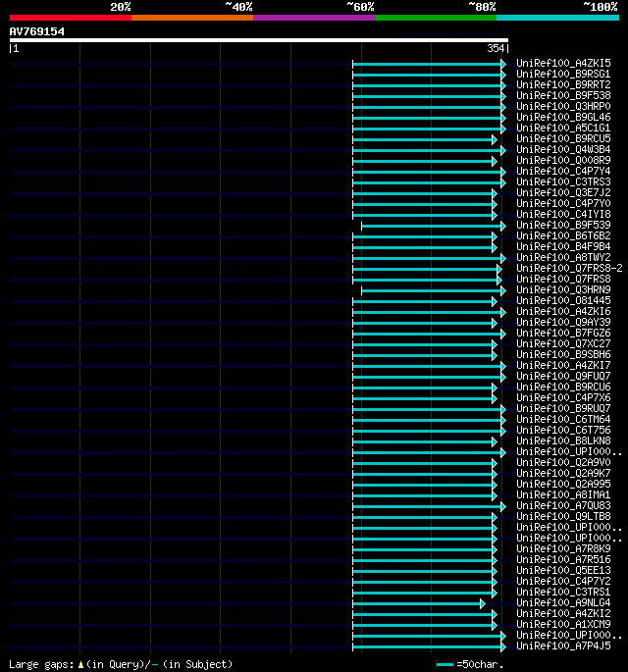
Task: Choose the UniRef100_Q3HRN9 hit name
Action: point(563,289)
